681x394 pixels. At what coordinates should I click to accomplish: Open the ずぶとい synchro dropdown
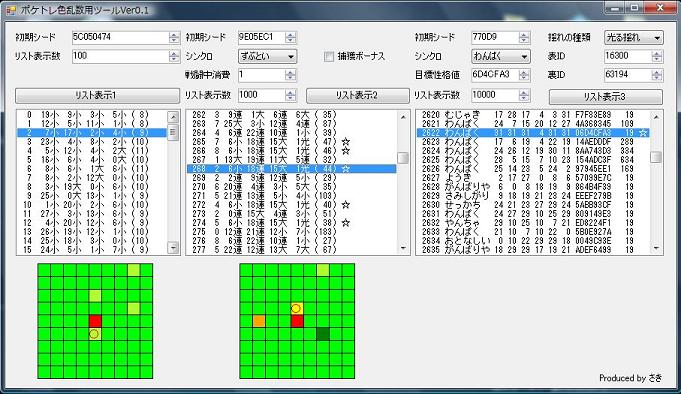click(268, 56)
